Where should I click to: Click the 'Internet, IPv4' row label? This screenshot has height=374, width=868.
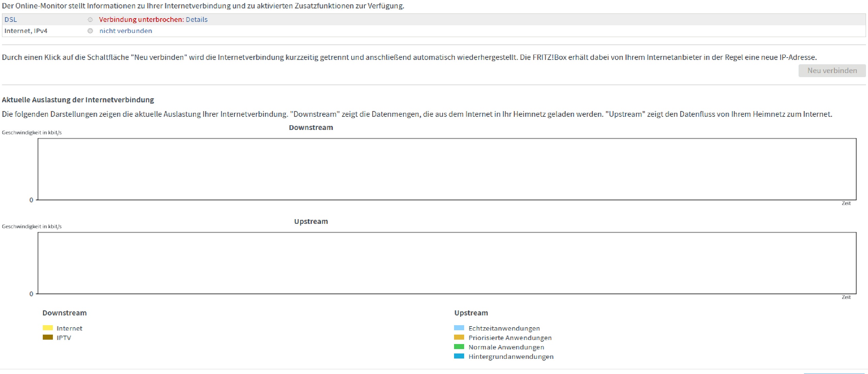[x=26, y=31]
